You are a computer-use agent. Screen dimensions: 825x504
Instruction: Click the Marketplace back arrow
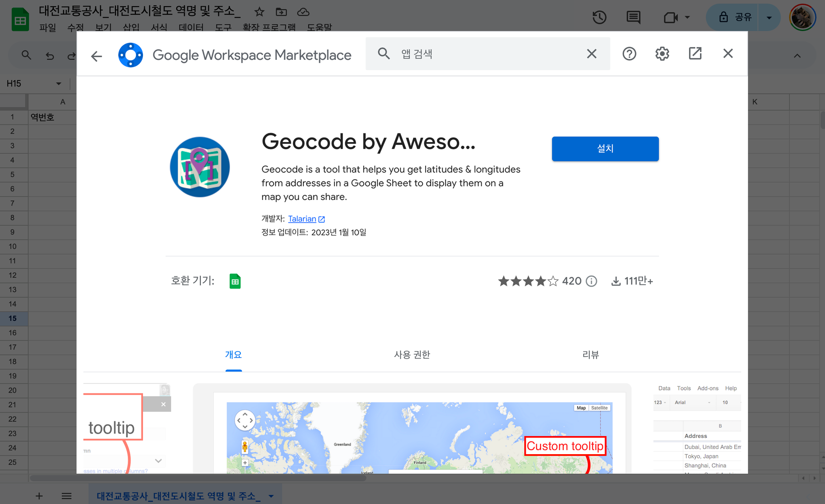(x=96, y=56)
